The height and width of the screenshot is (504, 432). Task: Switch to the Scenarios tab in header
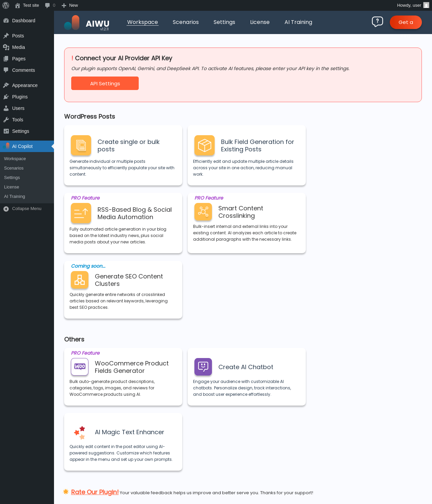click(x=186, y=22)
